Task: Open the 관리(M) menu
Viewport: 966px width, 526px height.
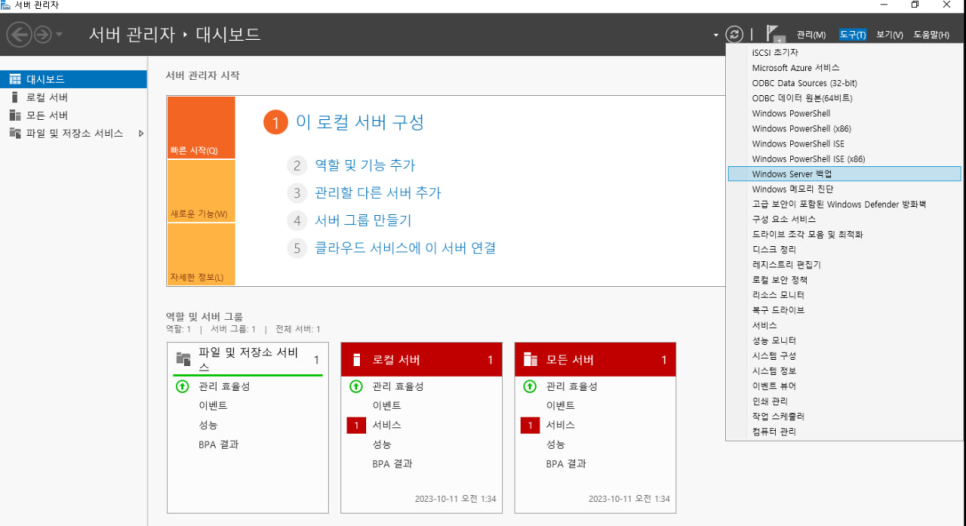Action: 811,35
